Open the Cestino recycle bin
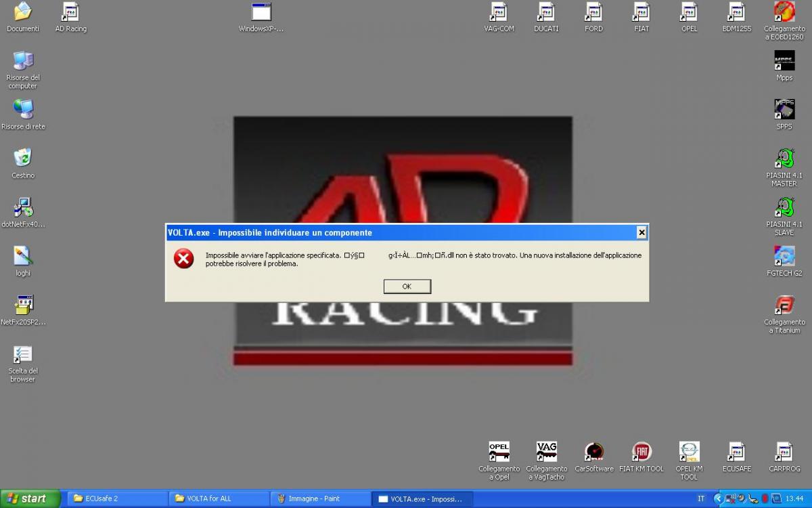The width and height of the screenshot is (812, 508). pos(23,163)
